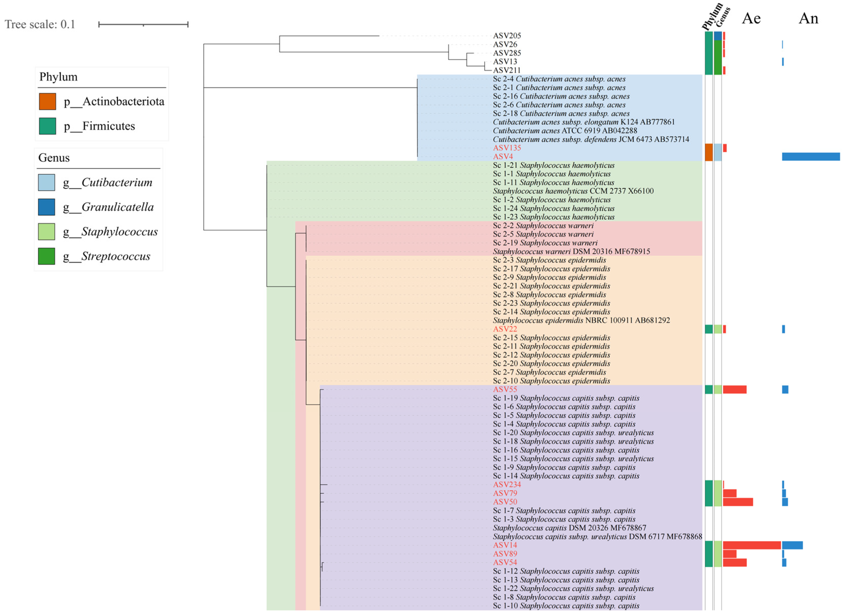Click the Tree scale bar line
The image size is (843, 616).
tap(143, 24)
